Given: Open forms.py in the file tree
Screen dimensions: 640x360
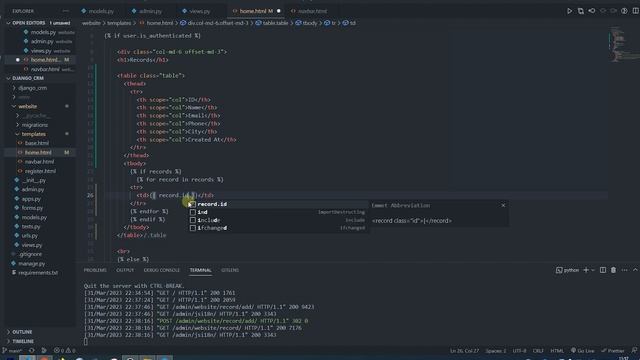Looking at the screenshot, I should coord(32,208).
